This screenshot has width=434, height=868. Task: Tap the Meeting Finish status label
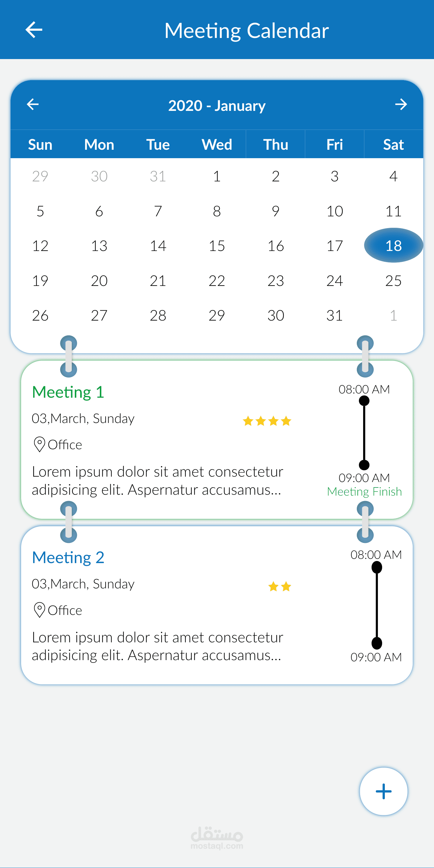364,491
